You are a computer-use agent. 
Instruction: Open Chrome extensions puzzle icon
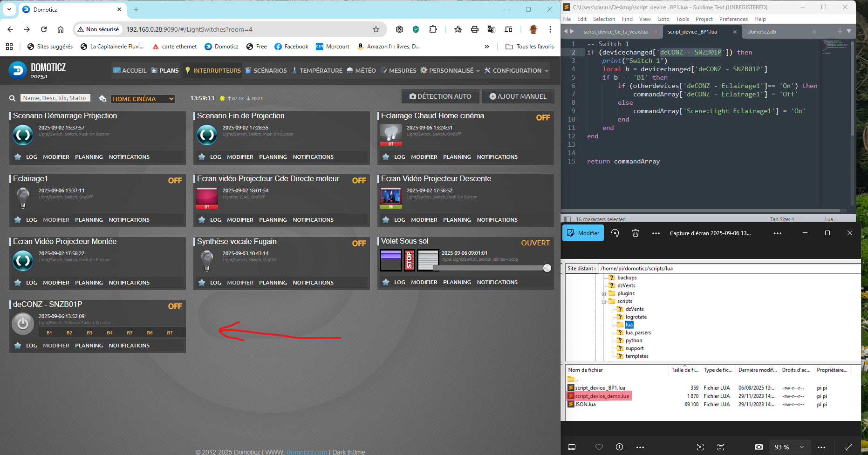click(433, 29)
